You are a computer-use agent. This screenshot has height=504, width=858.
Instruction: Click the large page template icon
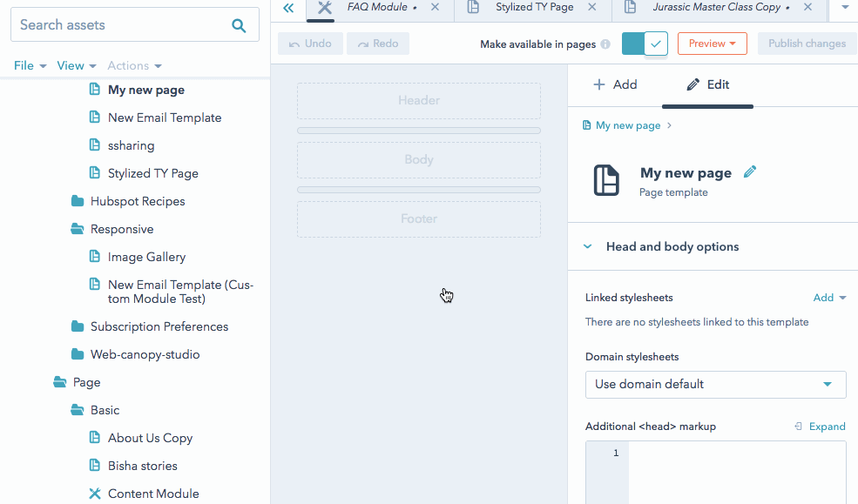pyautogui.click(x=606, y=180)
